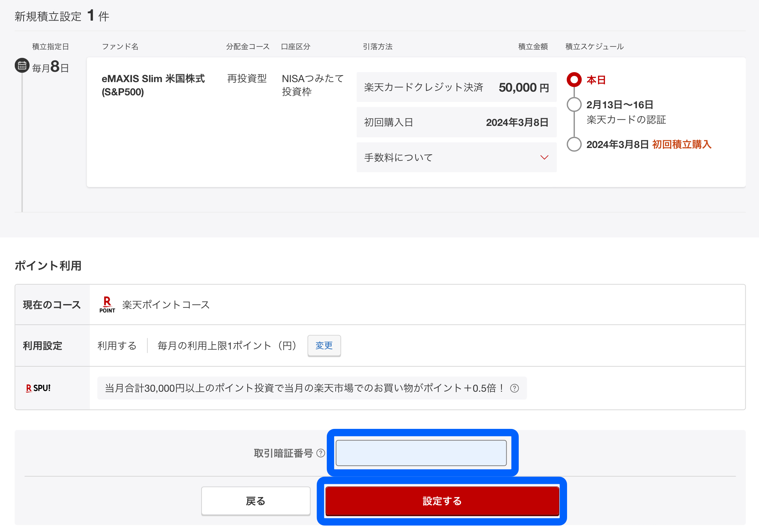This screenshot has height=532, width=759.
Task: Click the 積立金額 column header
Action: click(x=533, y=46)
